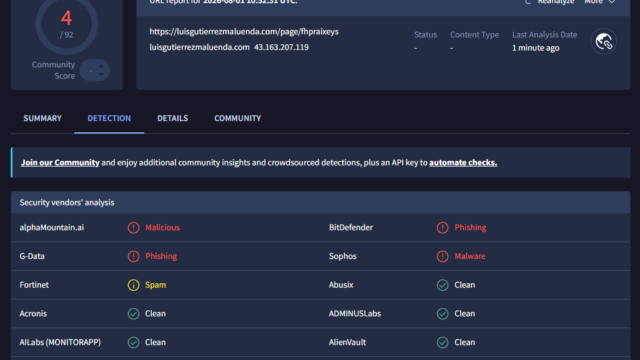Open the automate checks link
This screenshot has width=640, height=360.
[x=463, y=162]
